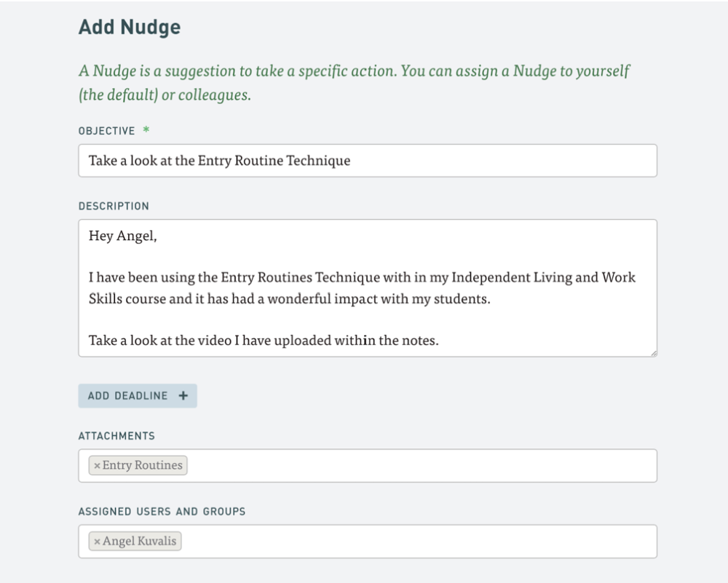Click the plus icon beside Add Deadline

pos(183,396)
